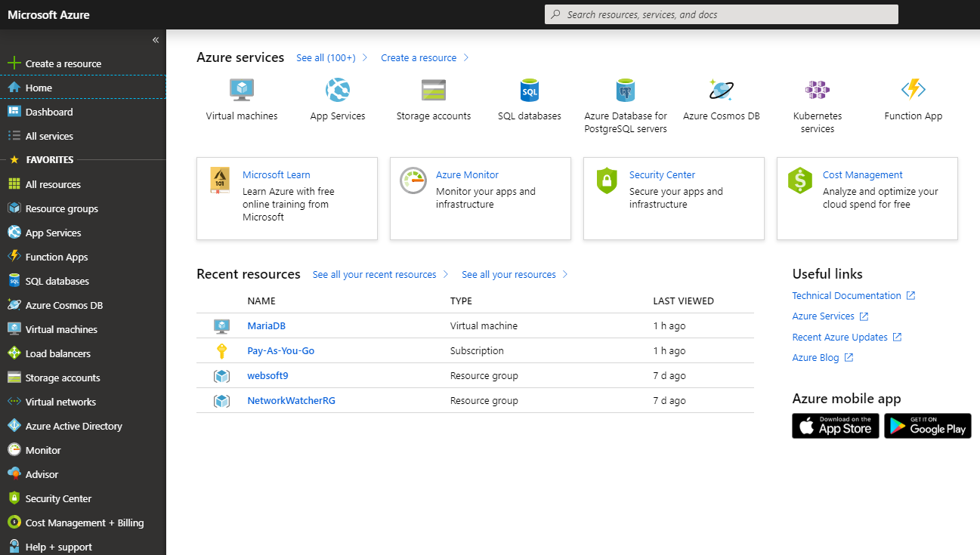980x555 pixels.
Task: Click the NAME column header
Action: 261,301
